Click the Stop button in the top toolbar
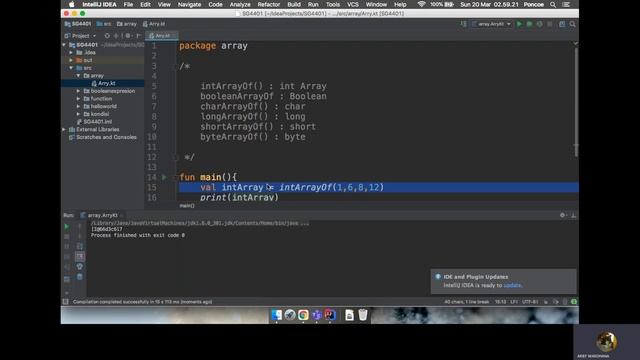This screenshot has height=360, width=640. (x=550, y=24)
